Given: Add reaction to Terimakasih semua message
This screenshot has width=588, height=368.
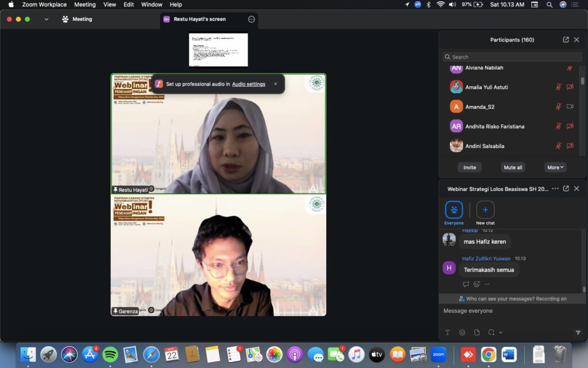Looking at the screenshot, I should (x=477, y=284).
